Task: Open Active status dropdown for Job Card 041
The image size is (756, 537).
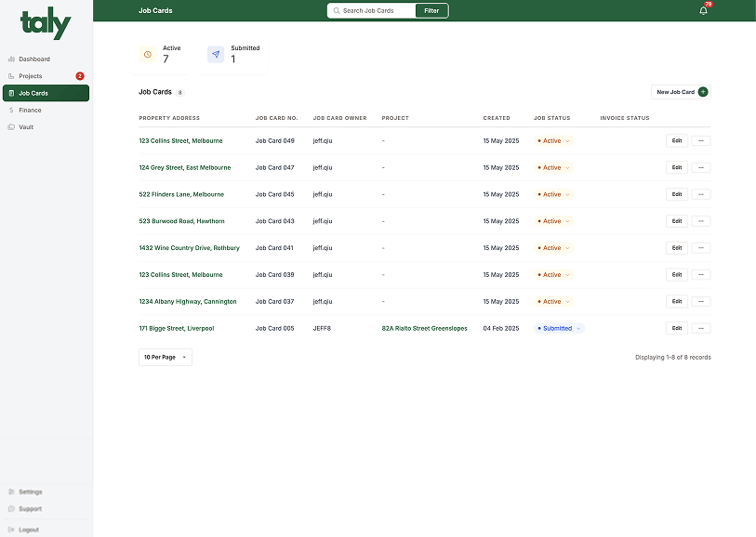Action: click(x=554, y=247)
